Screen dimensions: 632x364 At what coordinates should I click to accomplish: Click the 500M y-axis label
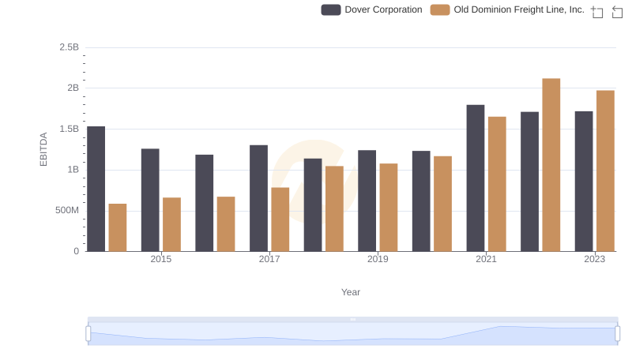click(x=67, y=210)
